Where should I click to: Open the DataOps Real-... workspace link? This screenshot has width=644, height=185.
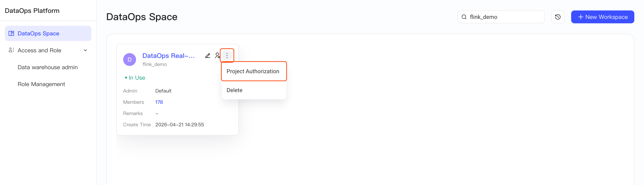tap(168, 56)
